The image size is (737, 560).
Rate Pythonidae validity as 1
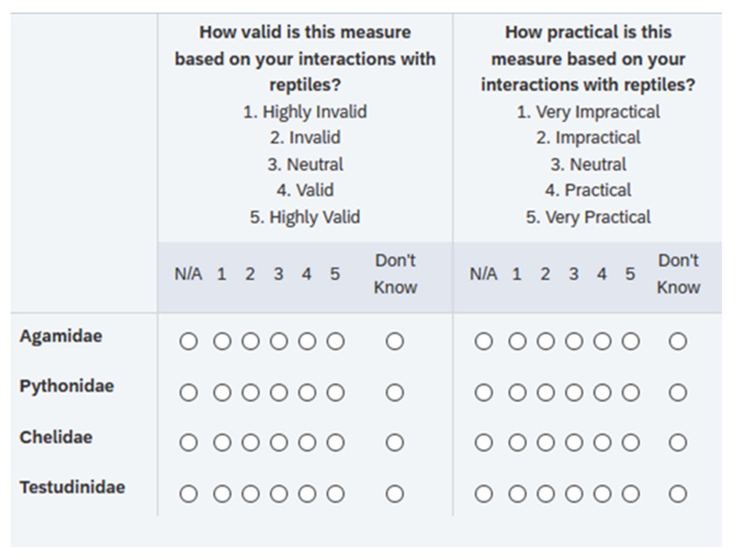pos(222,392)
